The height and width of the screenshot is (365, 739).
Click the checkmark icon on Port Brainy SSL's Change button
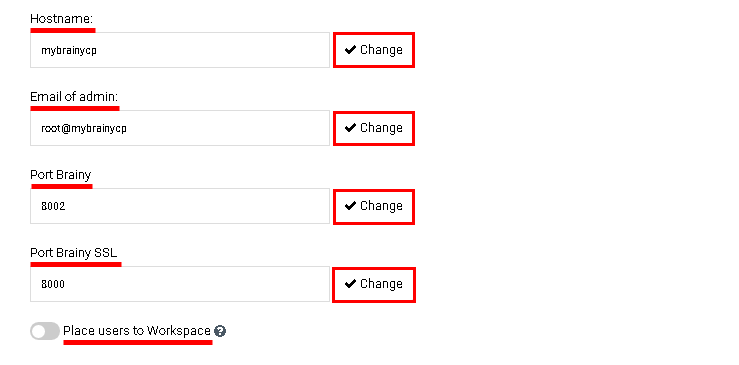(x=350, y=283)
